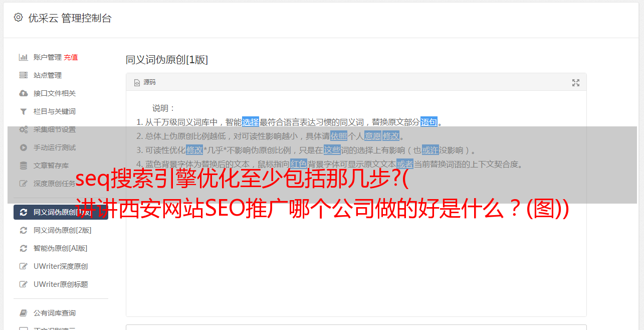This screenshot has height=330, width=644.
Task: Toggle fullscreen icon in editor toolbar
Action: click(x=576, y=83)
